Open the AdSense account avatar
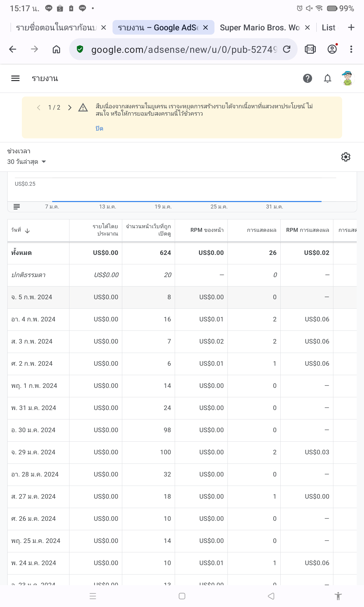This screenshot has height=607, width=364. [347, 78]
